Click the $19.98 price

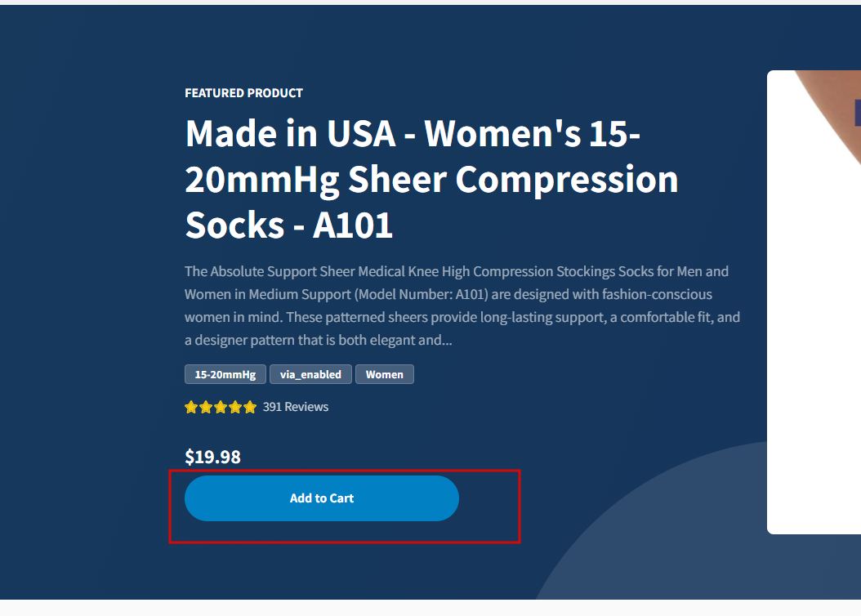[x=212, y=457]
